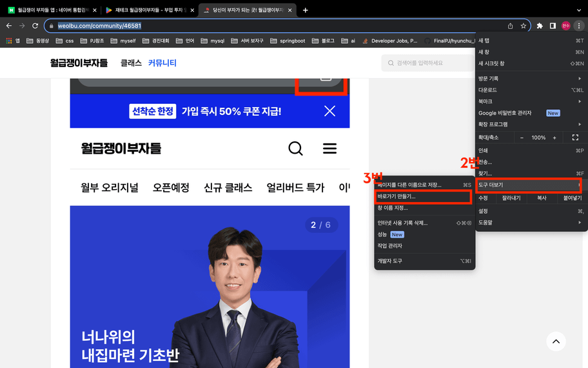588x368 pixels.
Task: Click the magnifier search icon beside the logo
Action: point(295,148)
